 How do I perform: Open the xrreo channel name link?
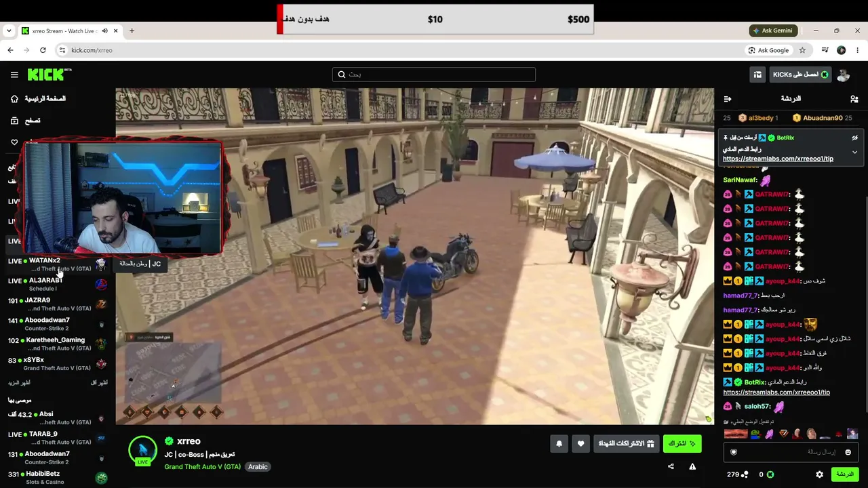point(189,441)
